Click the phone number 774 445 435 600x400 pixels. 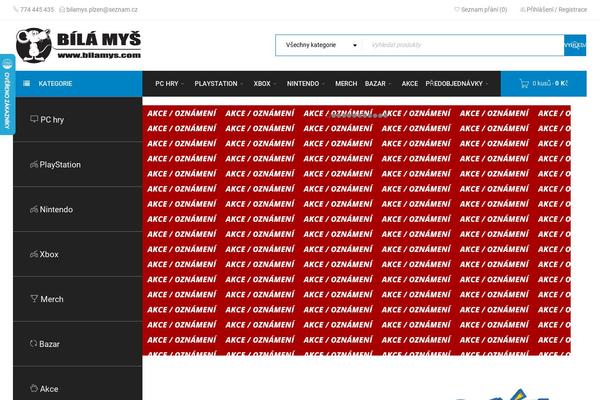pyautogui.click(x=37, y=10)
